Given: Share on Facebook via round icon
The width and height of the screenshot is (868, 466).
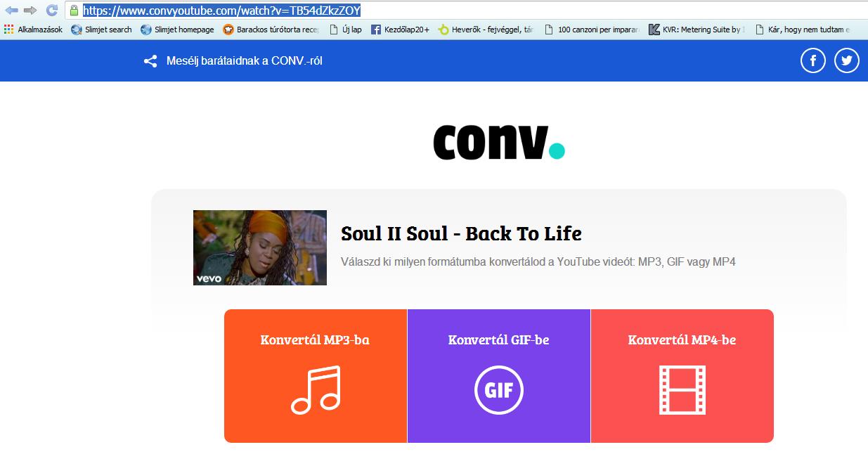Looking at the screenshot, I should 813,60.
